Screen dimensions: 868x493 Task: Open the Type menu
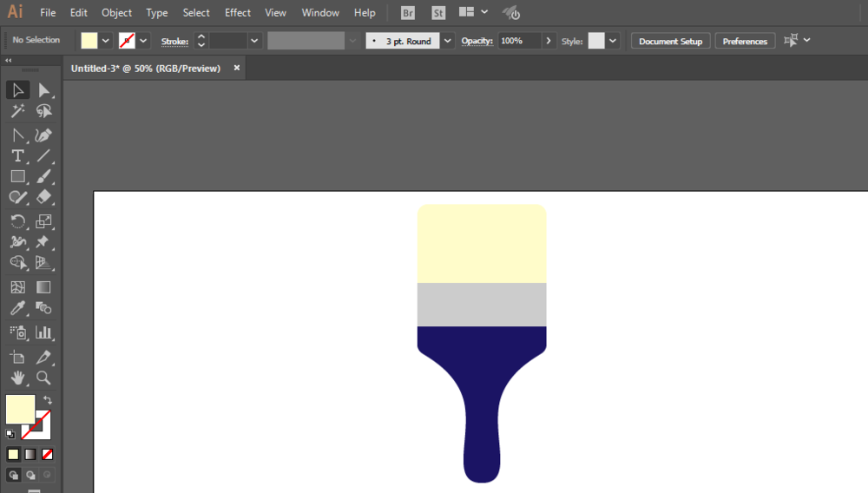pos(156,12)
